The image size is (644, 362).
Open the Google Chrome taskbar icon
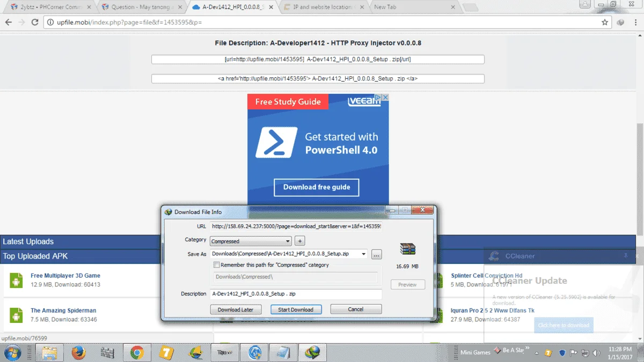click(136, 353)
